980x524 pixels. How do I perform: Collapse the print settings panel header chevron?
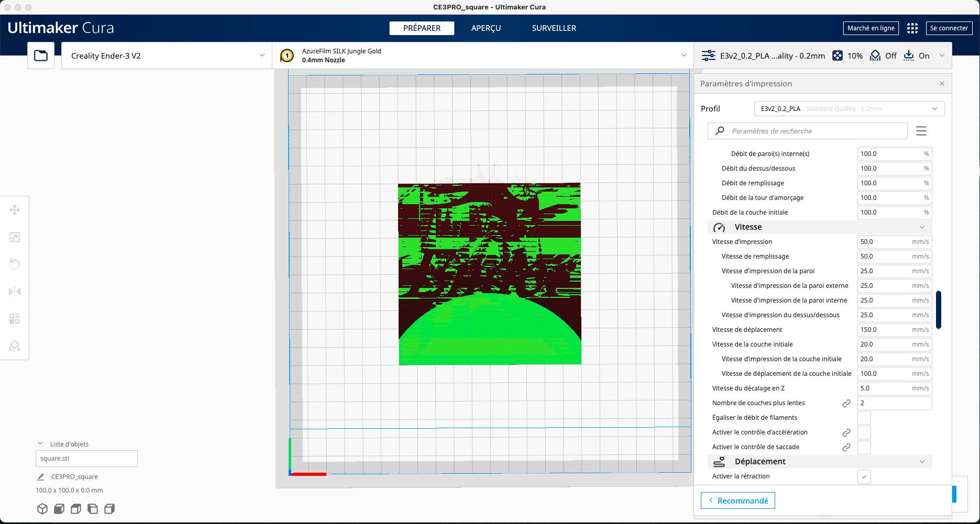point(942,55)
